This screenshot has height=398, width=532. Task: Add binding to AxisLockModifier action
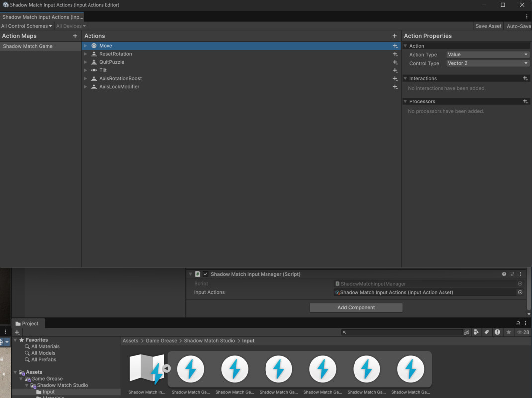point(395,87)
